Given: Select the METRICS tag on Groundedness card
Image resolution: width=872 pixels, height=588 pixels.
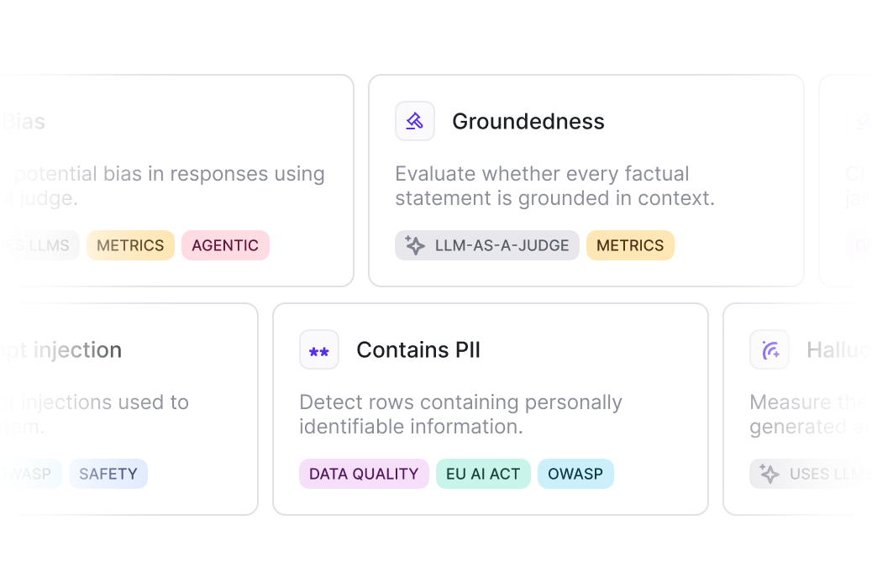Looking at the screenshot, I should [x=630, y=245].
